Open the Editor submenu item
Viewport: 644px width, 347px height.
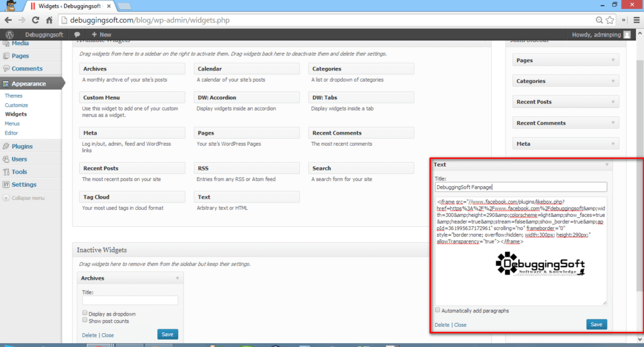11,133
